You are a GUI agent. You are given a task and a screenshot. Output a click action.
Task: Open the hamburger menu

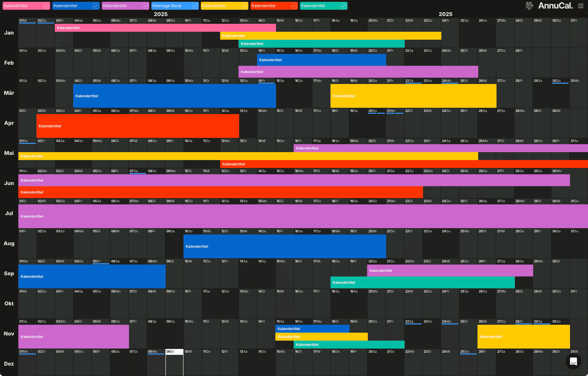581,6
